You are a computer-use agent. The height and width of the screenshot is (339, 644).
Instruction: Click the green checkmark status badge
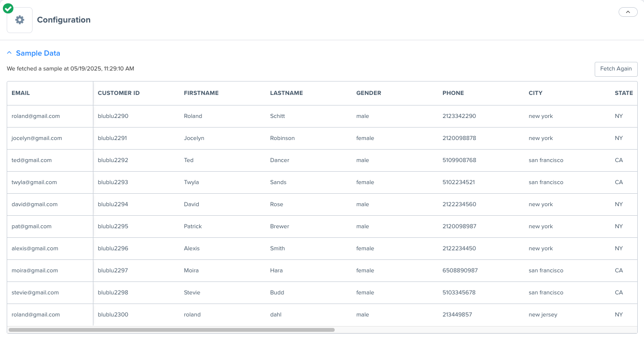pyautogui.click(x=8, y=8)
